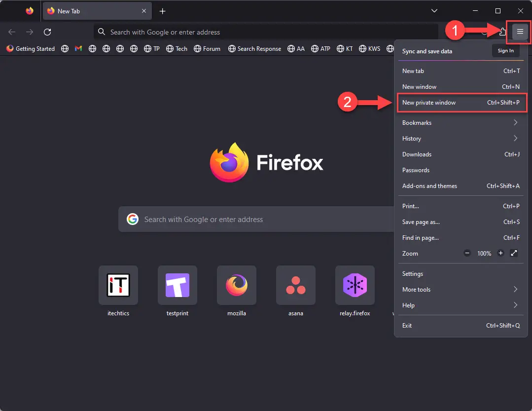The height and width of the screenshot is (411, 532).
Task: Open the KWS bookmark
Action: (x=370, y=48)
